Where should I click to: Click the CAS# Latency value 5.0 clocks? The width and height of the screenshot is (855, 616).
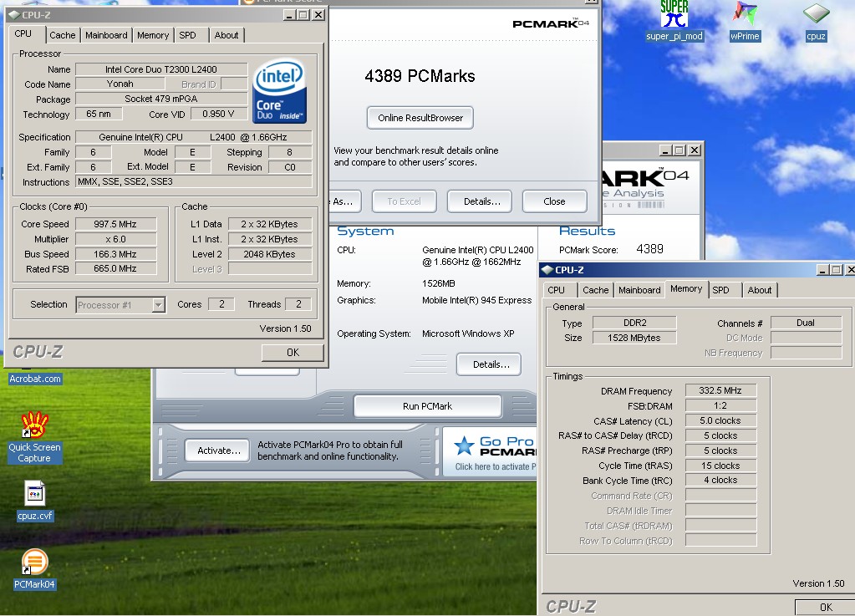(720, 421)
